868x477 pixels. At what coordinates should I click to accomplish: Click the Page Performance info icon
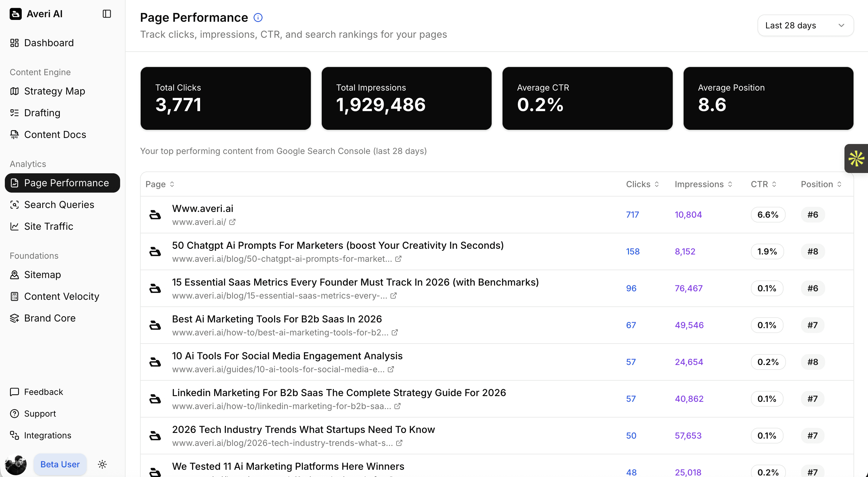pos(258,18)
